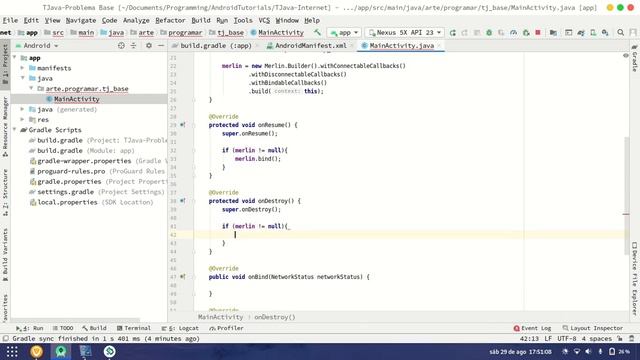The image size is (640, 360).
Task: Open the AVD Manager device icon
Action: click(593, 33)
